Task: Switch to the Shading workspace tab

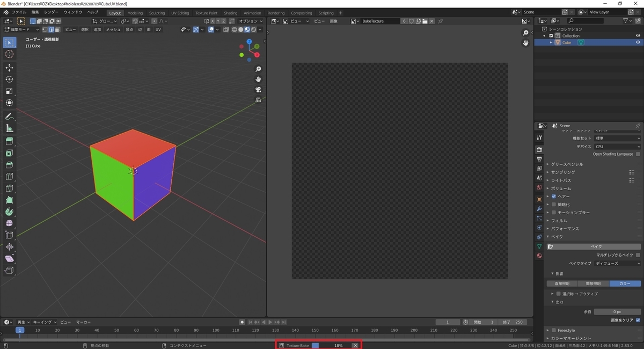Action: [x=231, y=13]
